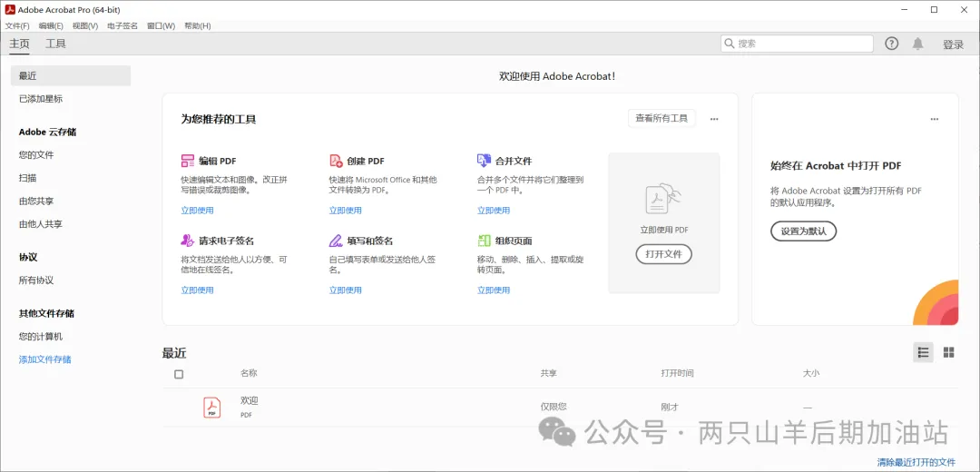Click the 设置为默认 button
This screenshot has height=472, width=980.
(x=803, y=231)
